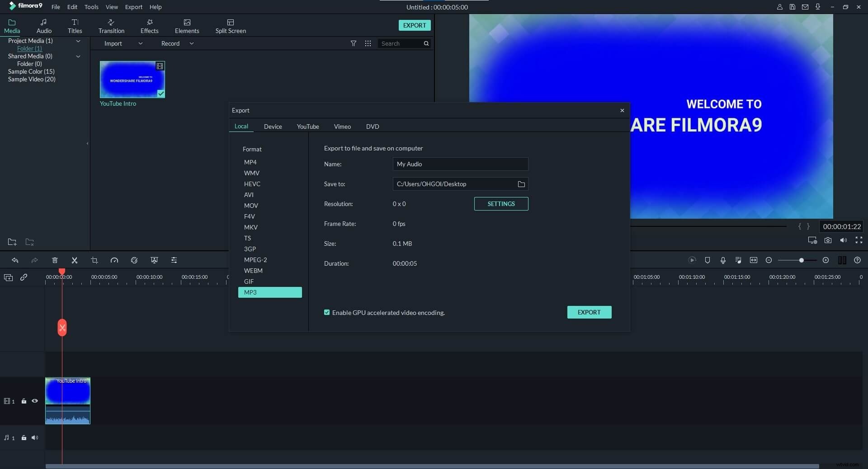Click the Undo arrow in timeline toolbar
868x469 pixels.
[16, 260]
